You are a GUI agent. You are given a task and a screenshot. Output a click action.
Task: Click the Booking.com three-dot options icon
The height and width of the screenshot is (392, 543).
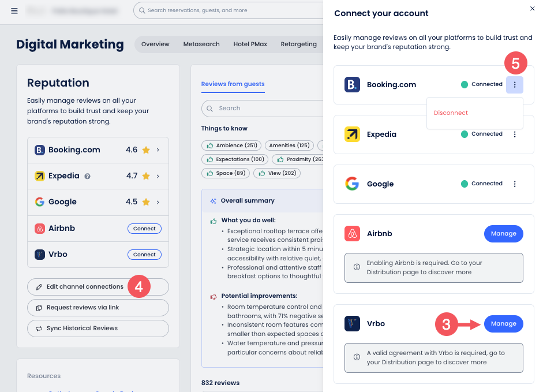point(515,85)
